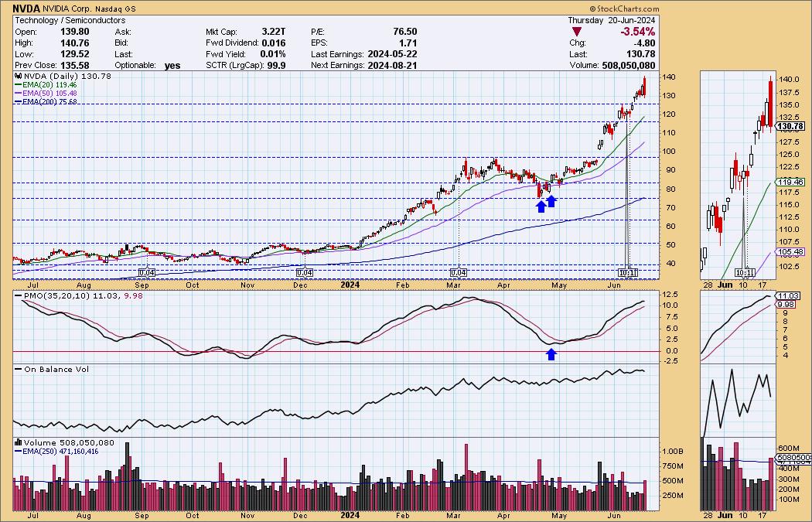
Task: Click the PMO(35,20,10) indicator legend
Action: pyautogui.click(x=79, y=295)
